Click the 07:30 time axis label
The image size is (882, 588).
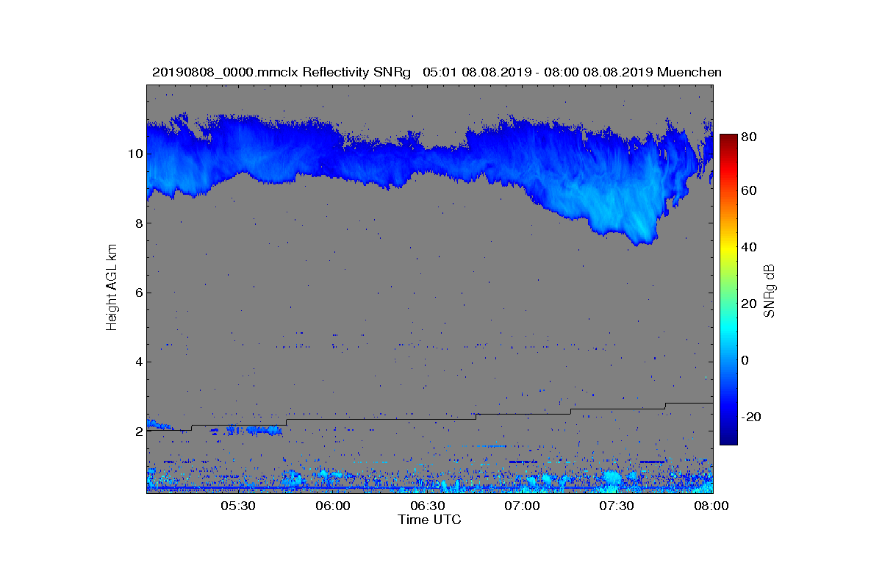click(617, 506)
